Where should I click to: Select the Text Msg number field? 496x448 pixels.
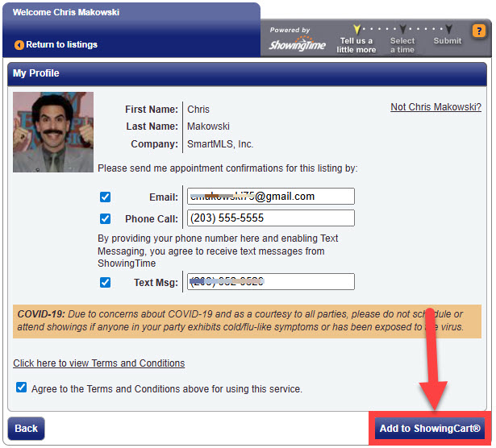[270, 282]
